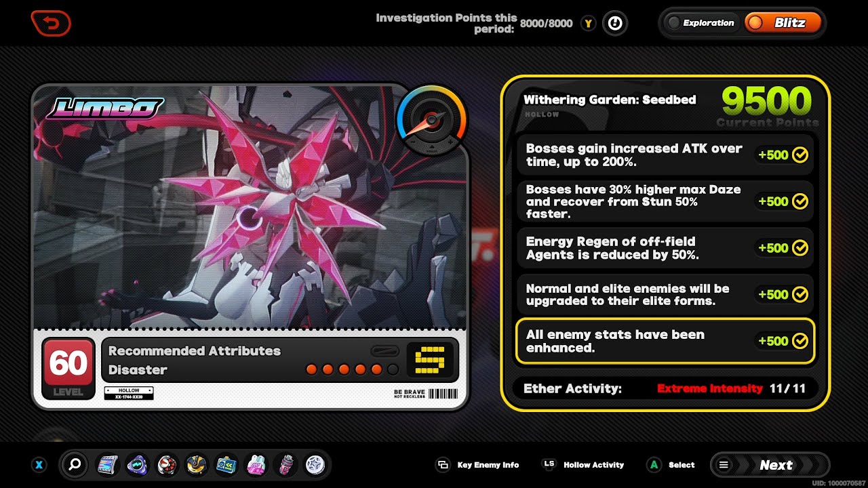Image resolution: width=868 pixels, height=488 pixels.
Task: Select the pink spray can icon
Action: pyautogui.click(x=285, y=465)
